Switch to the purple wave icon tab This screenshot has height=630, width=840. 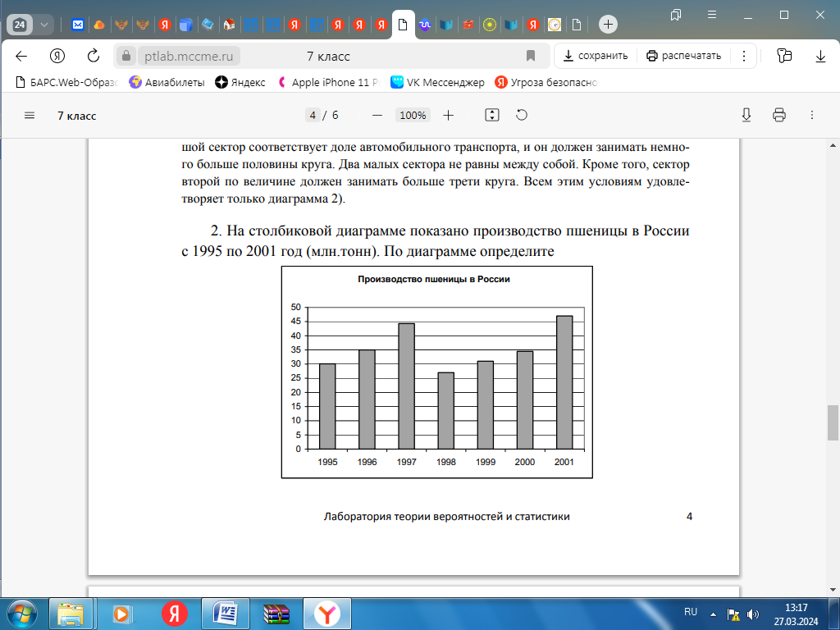click(x=424, y=25)
